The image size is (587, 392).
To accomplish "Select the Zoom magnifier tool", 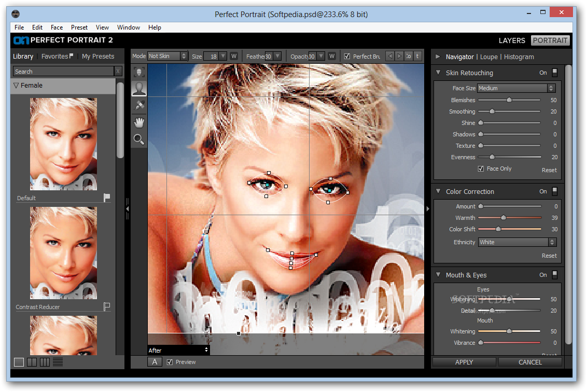I will (x=139, y=139).
